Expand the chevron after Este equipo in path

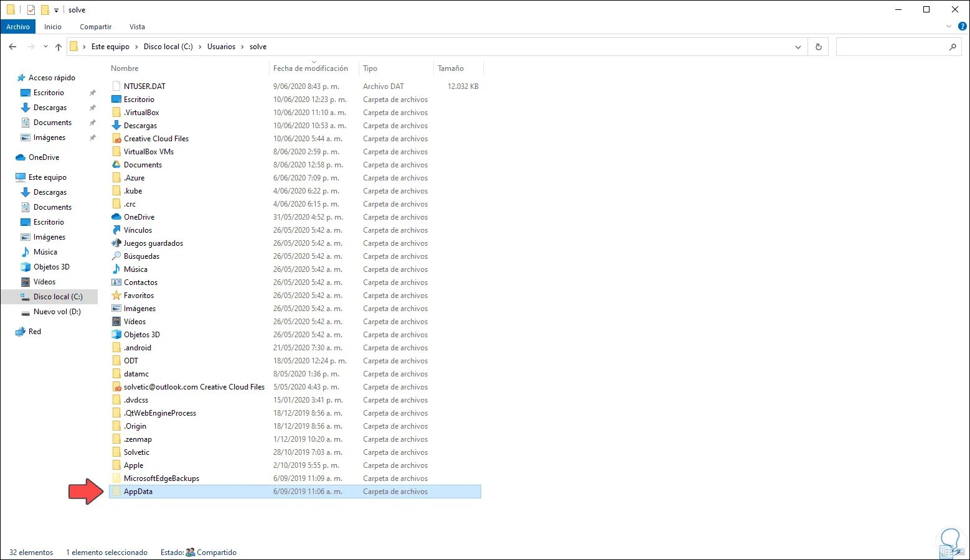coord(136,47)
